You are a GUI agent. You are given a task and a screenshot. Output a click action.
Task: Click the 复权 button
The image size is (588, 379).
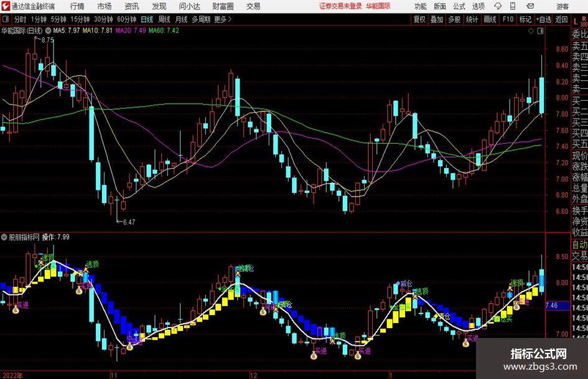(419, 19)
